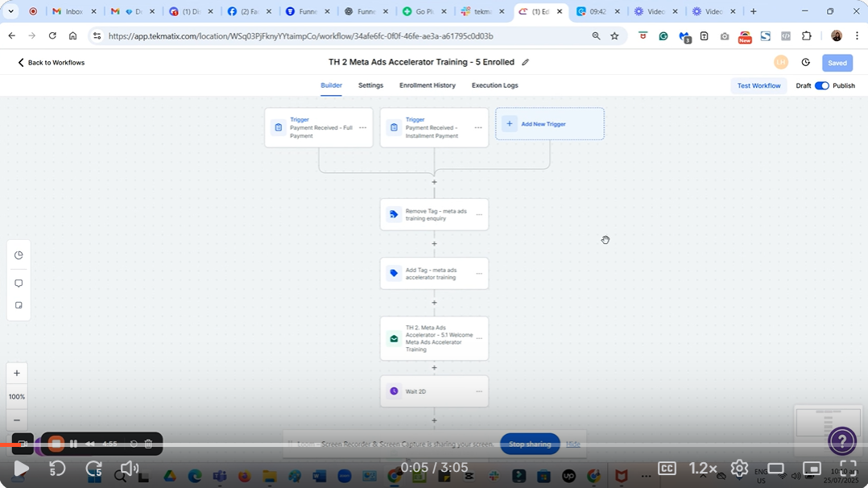Open the browser tab search dropdown arrow

tap(11, 11)
